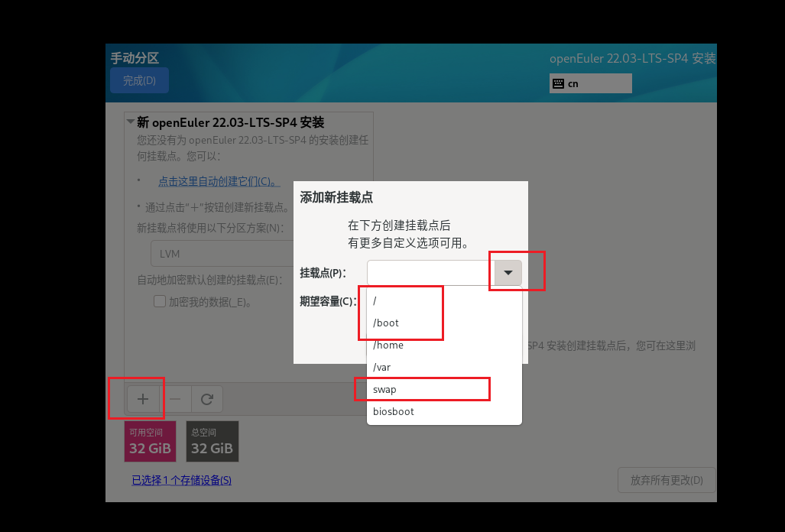
Task: Click the minus remove mount point icon
Action: click(175, 399)
